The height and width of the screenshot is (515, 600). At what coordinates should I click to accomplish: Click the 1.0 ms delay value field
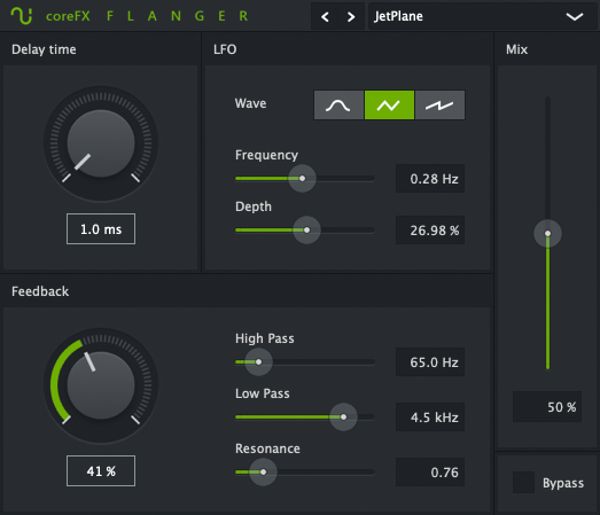[x=100, y=229]
